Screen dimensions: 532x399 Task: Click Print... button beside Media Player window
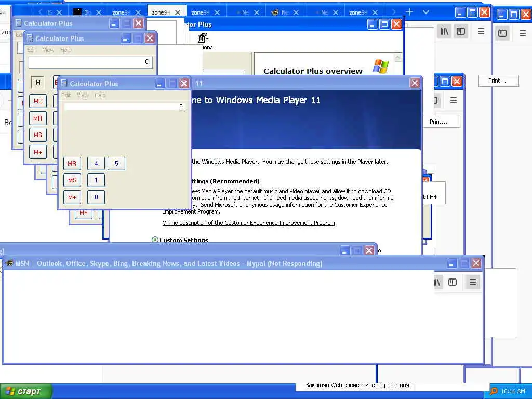[x=441, y=122]
